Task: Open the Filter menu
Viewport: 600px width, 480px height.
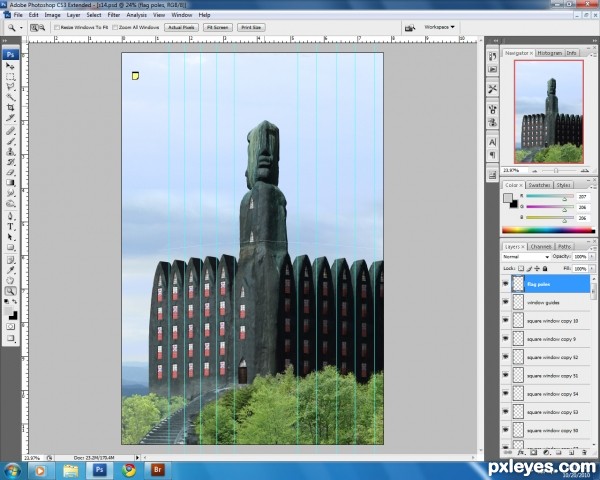Action: [x=114, y=15]
